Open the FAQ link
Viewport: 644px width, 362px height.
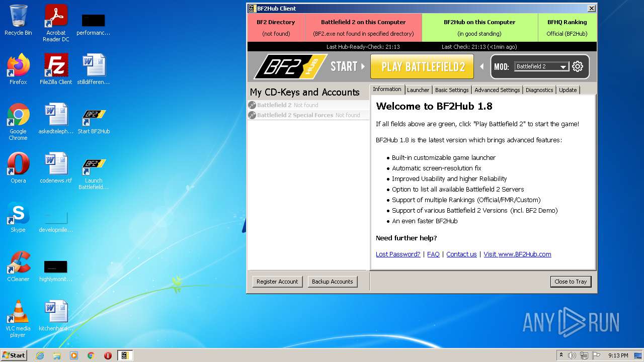click(x=433, y=254)
